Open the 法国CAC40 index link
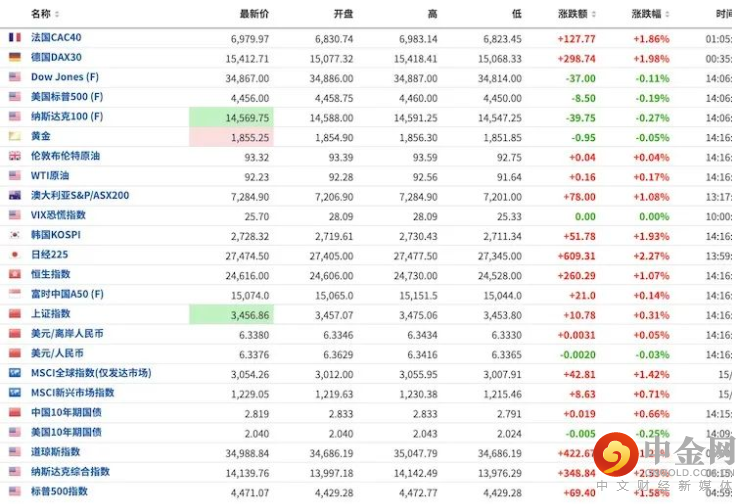Viewport: 750px width, 504px height. (56, 37)
